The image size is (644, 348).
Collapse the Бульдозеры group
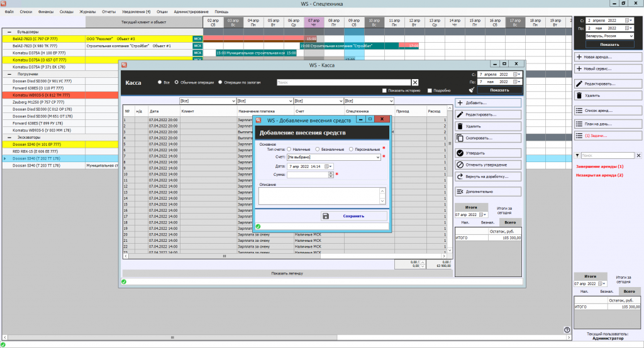(x=9, y=31)
